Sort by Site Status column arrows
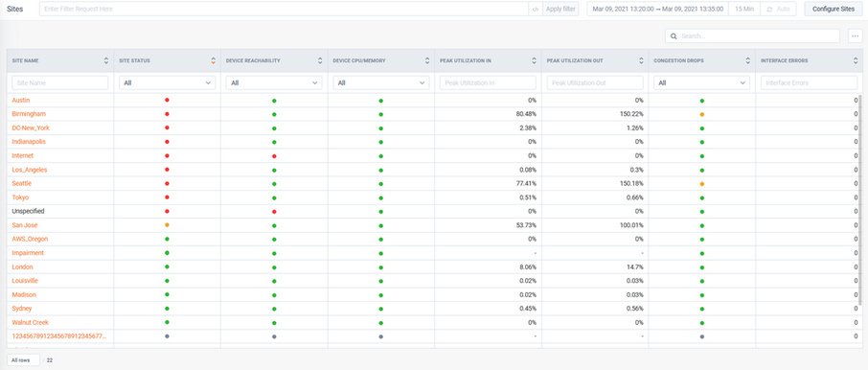The image size is (868, 370). [x=213, y=61]
